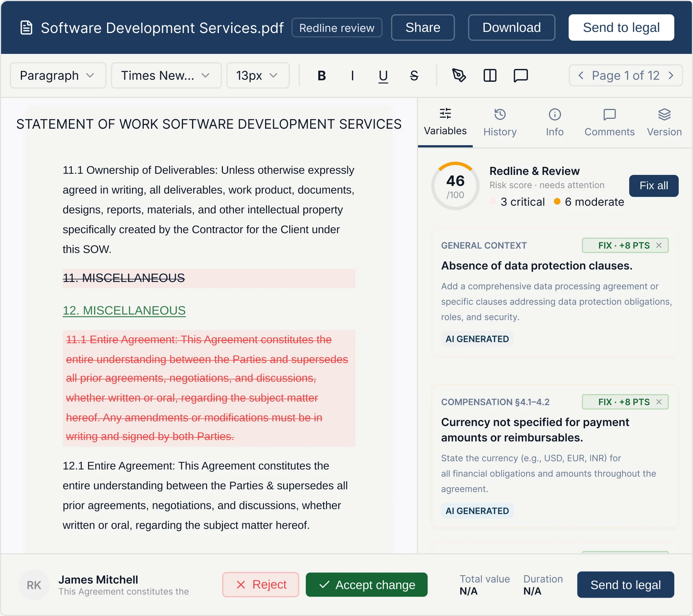The width and height of the screenshot is (693, 616).
Task: Dismiss the General Context fix badge
Action: [659, 245]
